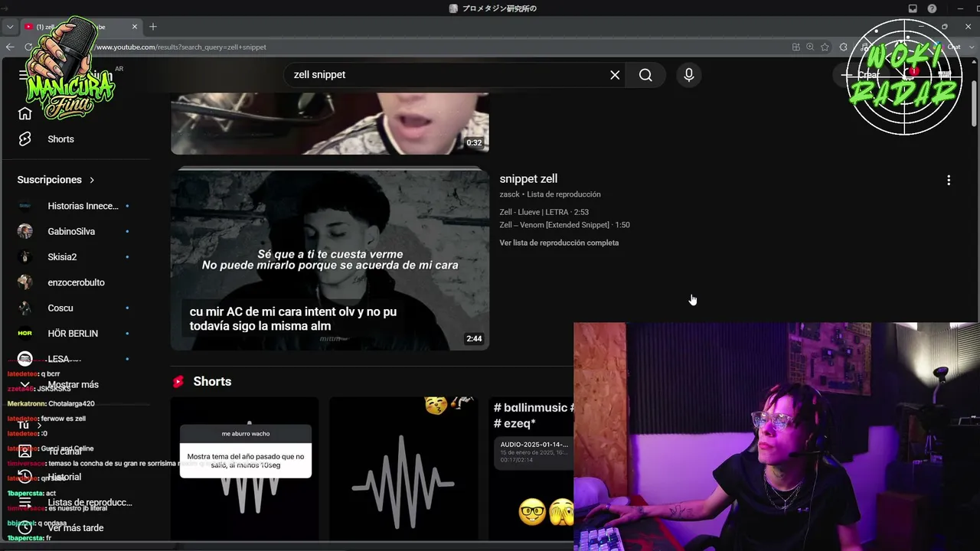The width and height of the screenshot is (980, 551).
Task: Open the Shorts sidebar icon
Action: [x=24, y=139]
